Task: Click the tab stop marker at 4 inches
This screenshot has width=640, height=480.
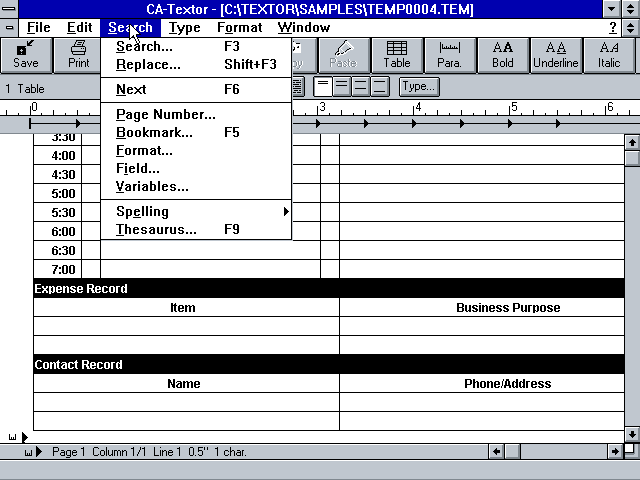Action: click(x=414, y=123)
